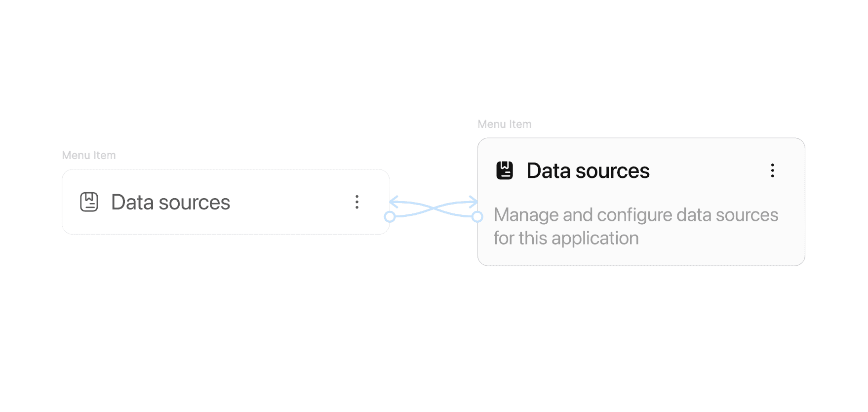Click the "Menu Item" label above the right card
Image resolution: width=868 pixels, height=412 pixels.
point(504,124)
